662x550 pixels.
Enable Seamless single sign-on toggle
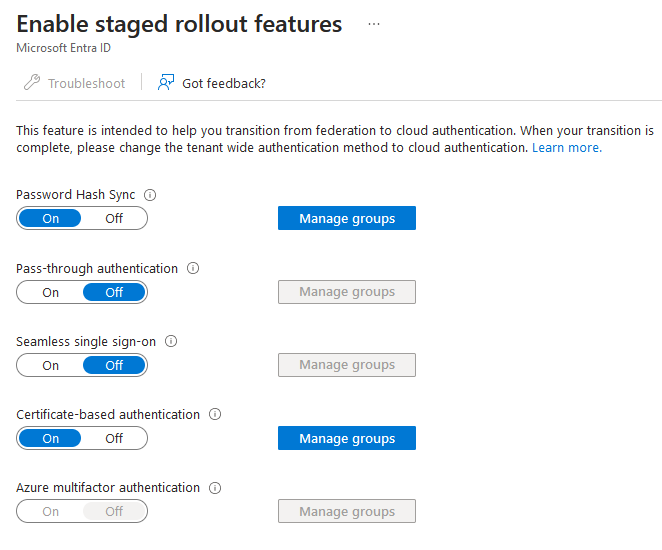pyautogui.click(x=51, y=365)
